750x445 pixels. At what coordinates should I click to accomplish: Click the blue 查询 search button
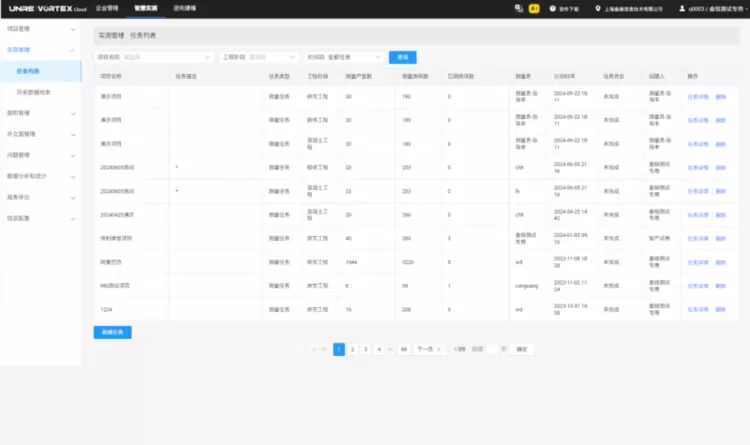tap(402, 58)
